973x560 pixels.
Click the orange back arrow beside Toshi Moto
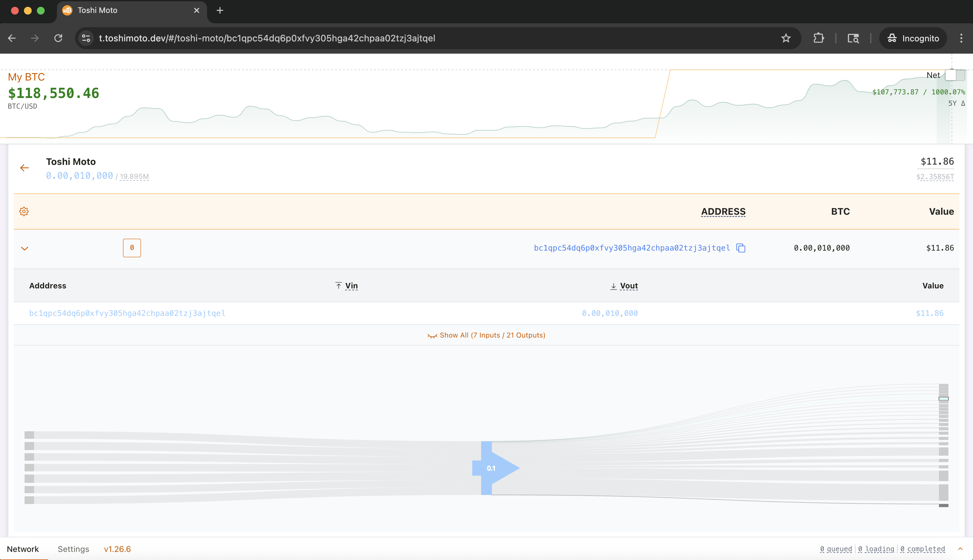coord(25,168)
